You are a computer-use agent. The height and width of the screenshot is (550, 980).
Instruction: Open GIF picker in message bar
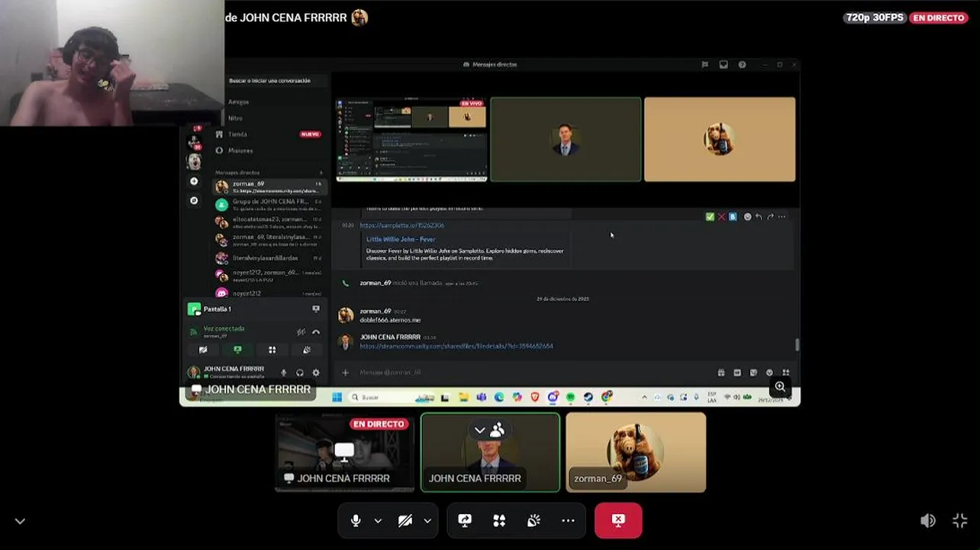click(737, 373)
